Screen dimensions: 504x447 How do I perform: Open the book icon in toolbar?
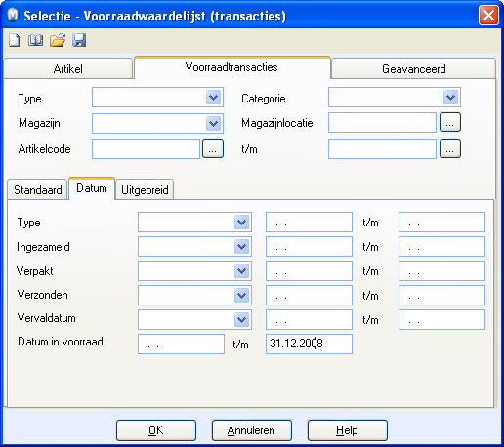tap(35, 40)
